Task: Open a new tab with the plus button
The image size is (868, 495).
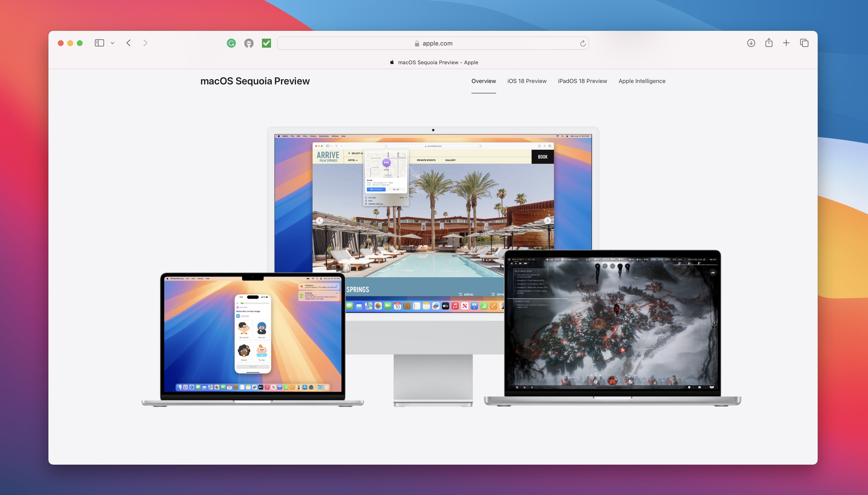Action: tap(786, 43)
